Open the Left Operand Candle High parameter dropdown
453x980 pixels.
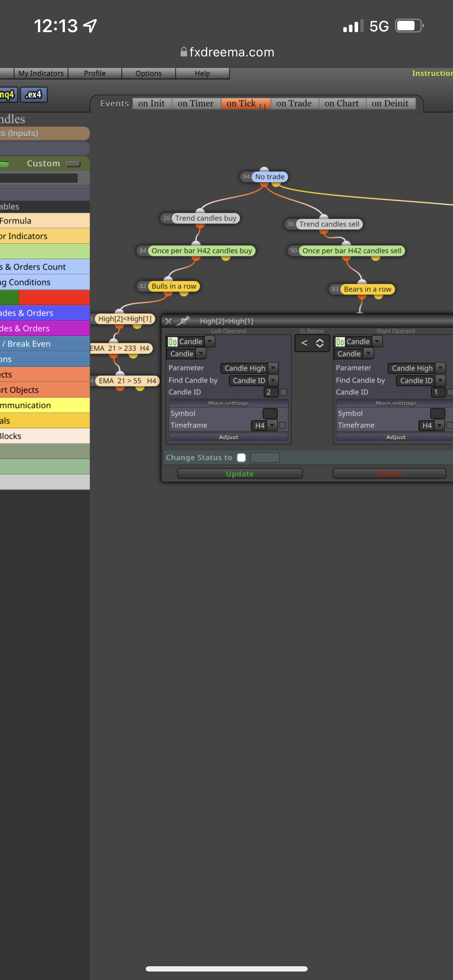273,368
